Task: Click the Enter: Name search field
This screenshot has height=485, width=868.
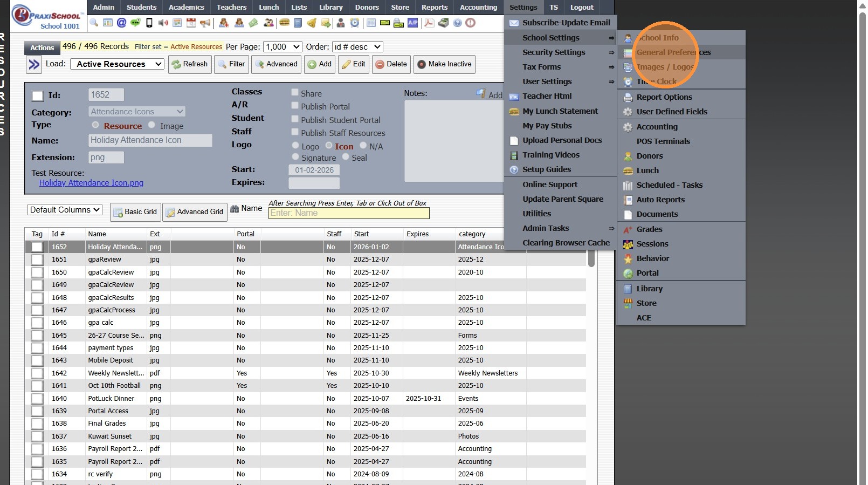Action: coord(349,213)
